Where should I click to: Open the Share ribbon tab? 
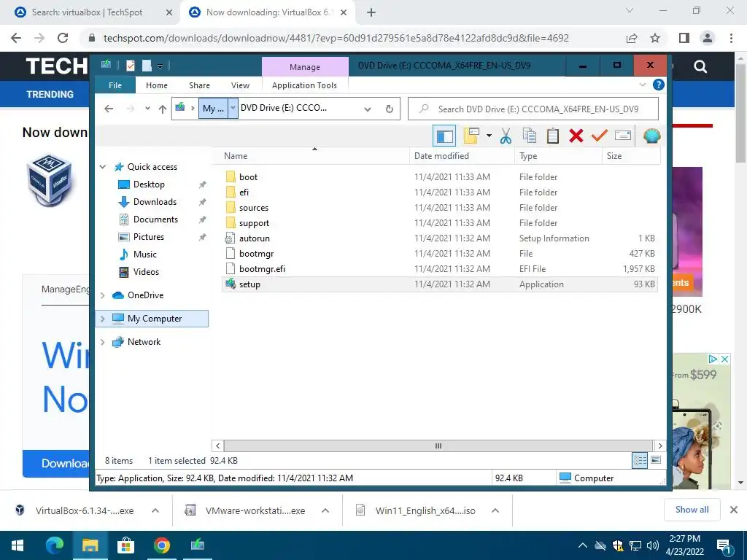click(x=199, y=85)
